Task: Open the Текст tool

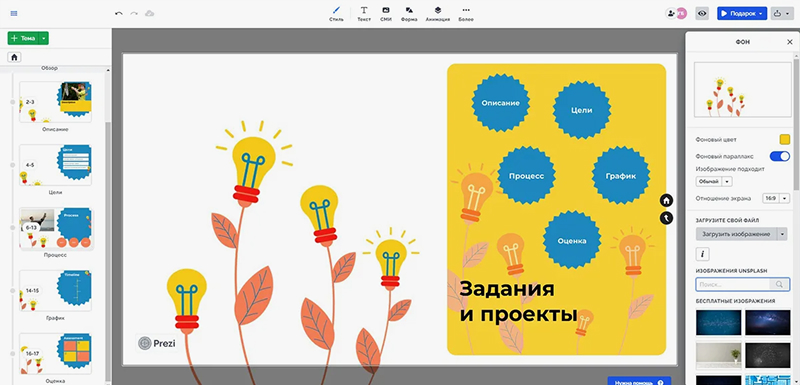Action: click(364, 14)
